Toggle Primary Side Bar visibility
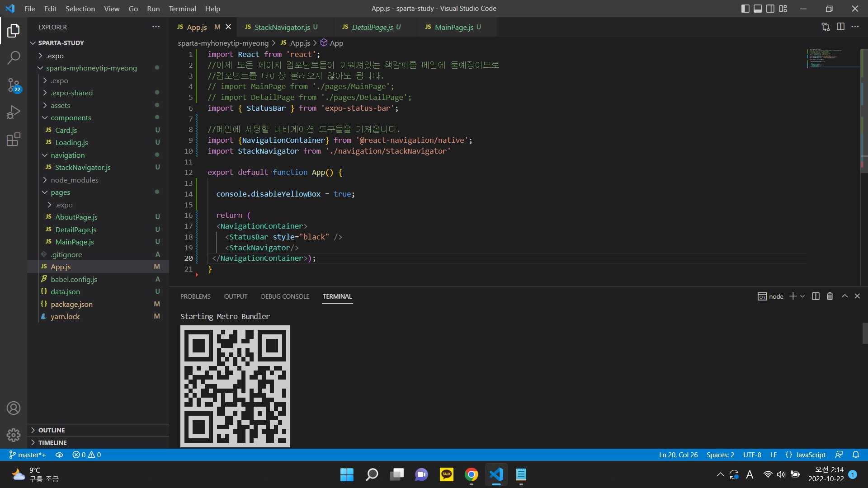The width and height of the screenshot is (868, 488). [745, 9]
